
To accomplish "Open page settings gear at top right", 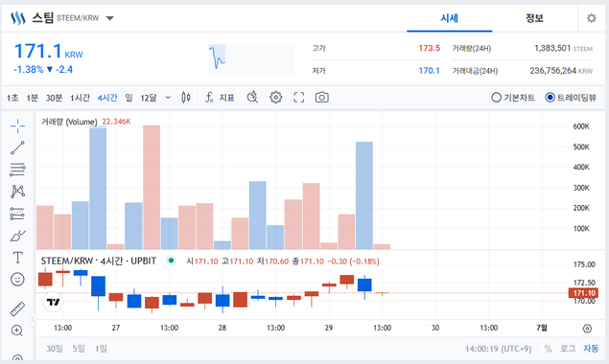I will (x=591, y=18).
